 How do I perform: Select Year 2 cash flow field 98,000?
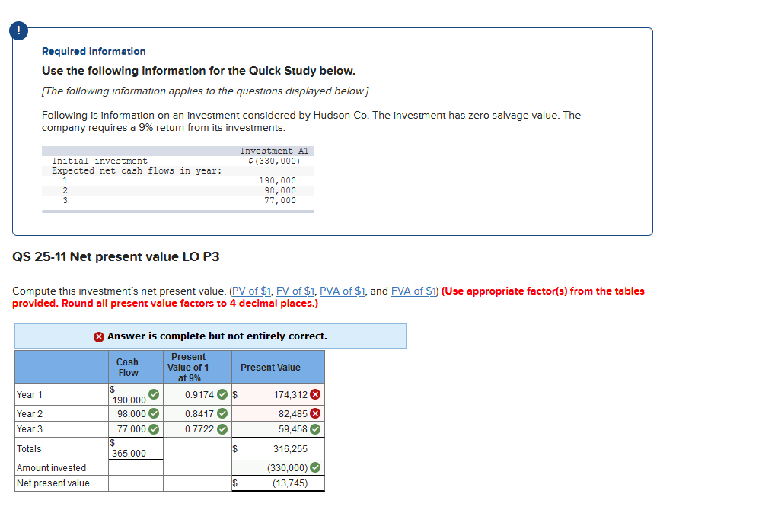pos(136,413)
